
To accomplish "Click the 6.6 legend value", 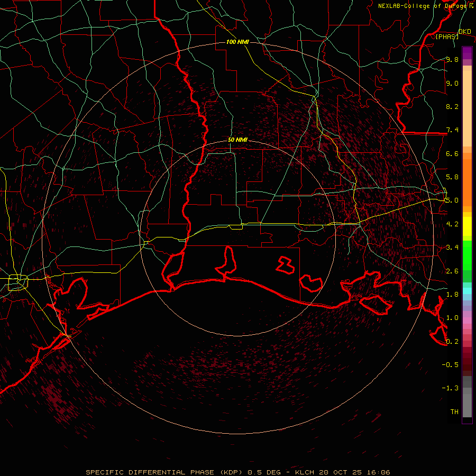I will pyautogui.click(x=452, y=153).
